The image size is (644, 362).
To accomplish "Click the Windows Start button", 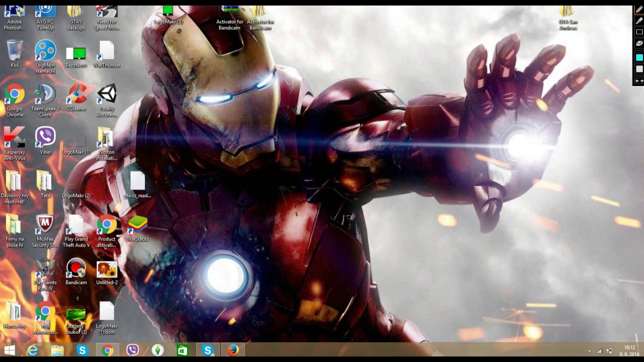I will click(10, 350).
